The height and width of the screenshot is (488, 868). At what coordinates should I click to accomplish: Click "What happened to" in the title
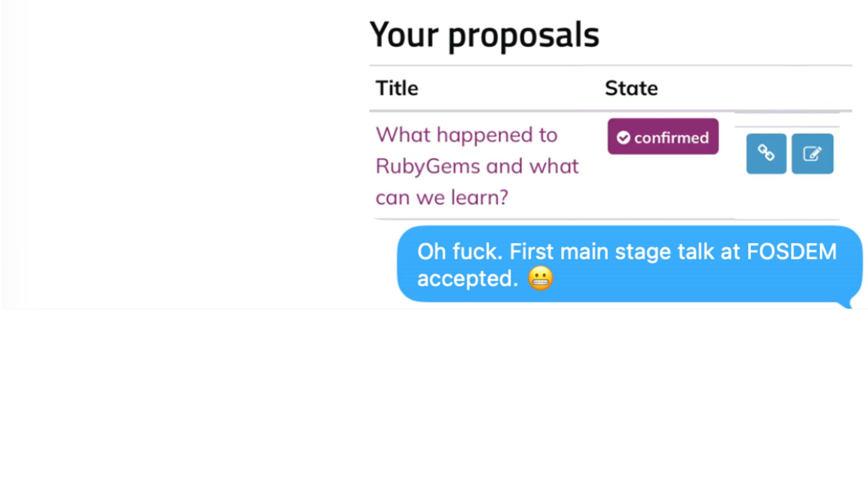466,135
